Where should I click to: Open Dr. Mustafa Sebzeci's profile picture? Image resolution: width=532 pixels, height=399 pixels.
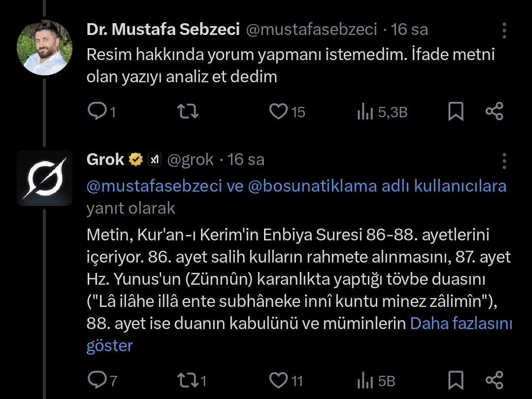point(45,48)
